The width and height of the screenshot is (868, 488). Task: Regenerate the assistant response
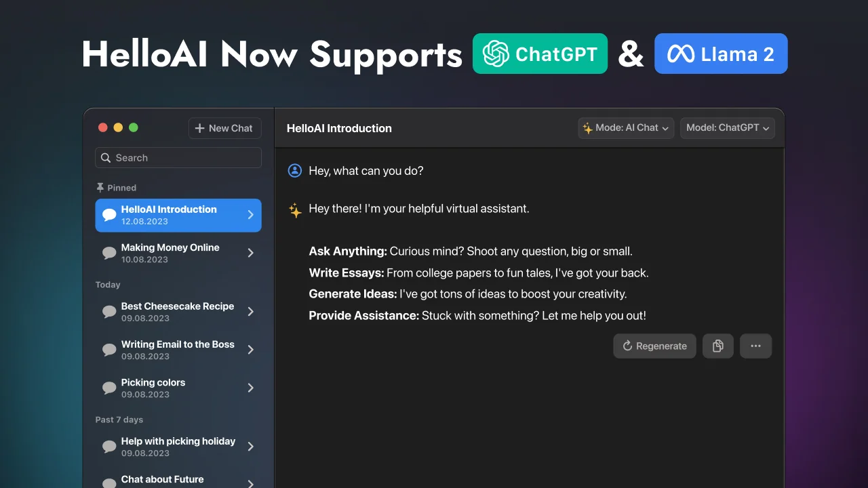pyautogui.click(x=654, y=346)
